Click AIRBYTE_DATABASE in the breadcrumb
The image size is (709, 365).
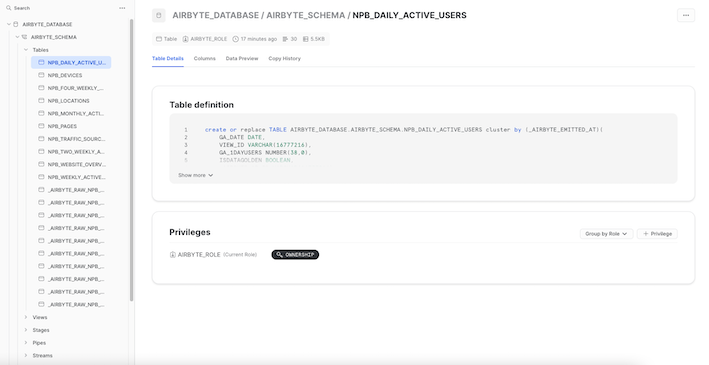pos(216,15)
